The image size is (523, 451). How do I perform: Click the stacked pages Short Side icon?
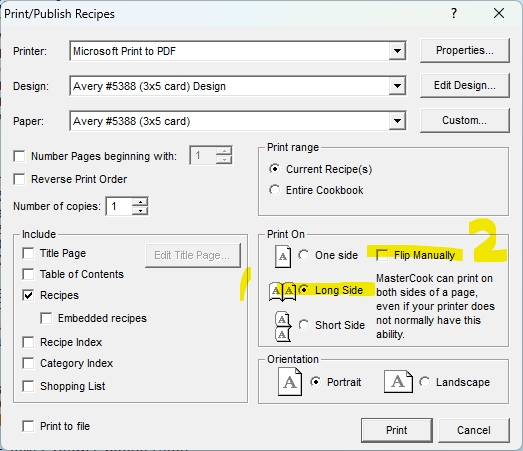283,327
